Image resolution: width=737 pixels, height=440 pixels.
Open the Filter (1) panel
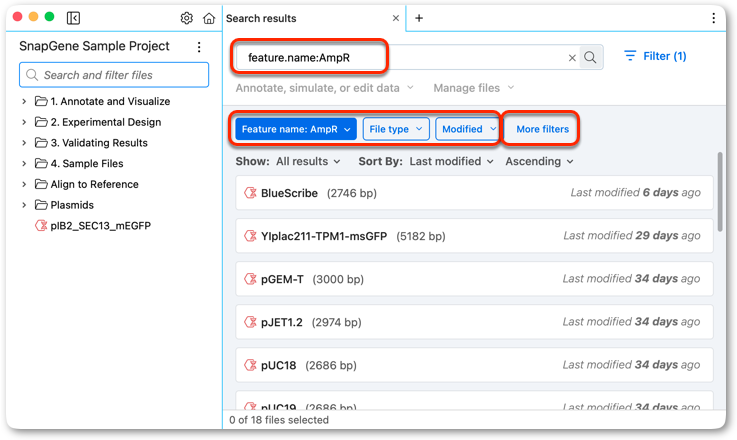[655, 56]
